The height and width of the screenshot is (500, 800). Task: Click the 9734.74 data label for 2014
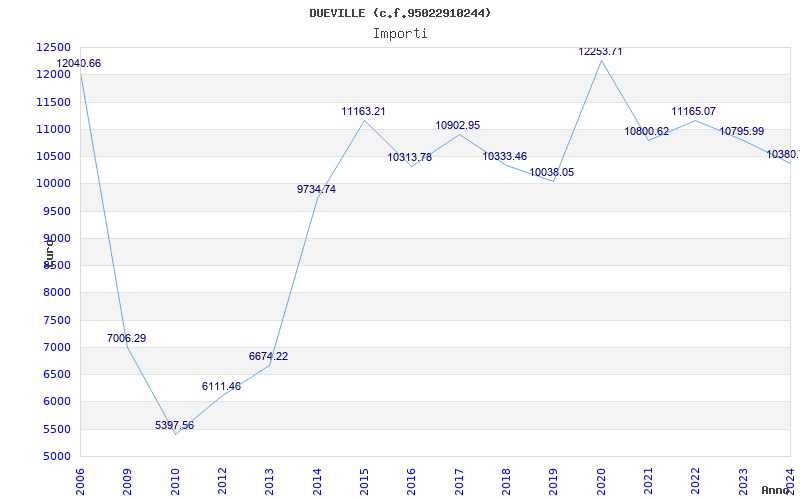tap(316, 189)
